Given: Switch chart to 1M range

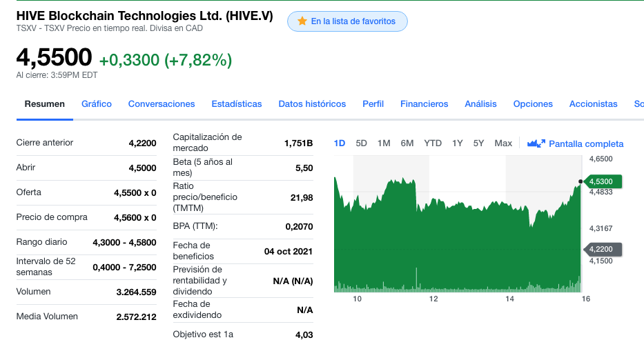Looking at the screenshot, I should 384,143.
